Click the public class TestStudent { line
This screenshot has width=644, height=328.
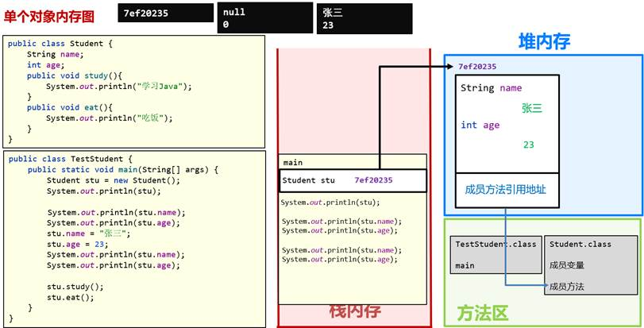[x=70, y=159]
